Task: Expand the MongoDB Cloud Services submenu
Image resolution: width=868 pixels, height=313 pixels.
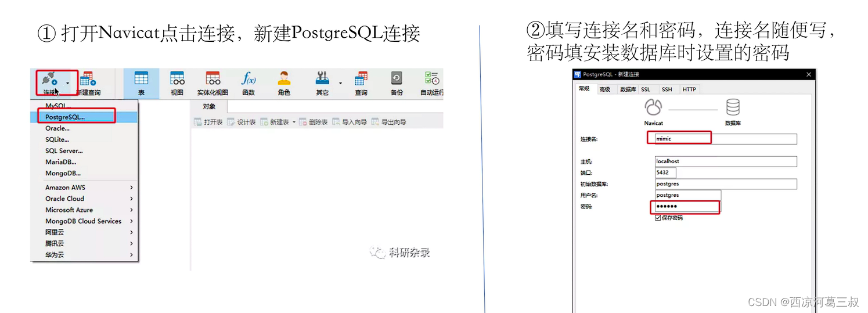Action: pyautogui.click(x=132, y=221)
